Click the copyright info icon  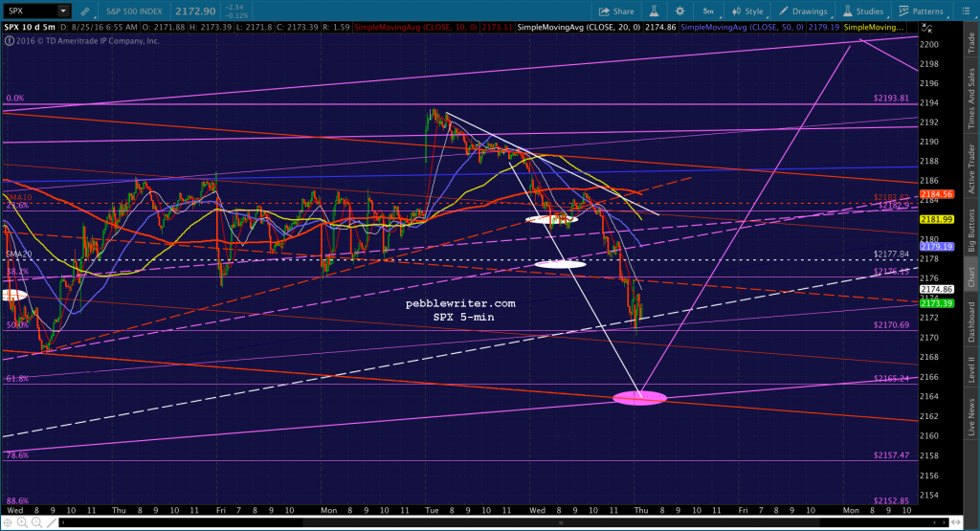coord(9,40)
